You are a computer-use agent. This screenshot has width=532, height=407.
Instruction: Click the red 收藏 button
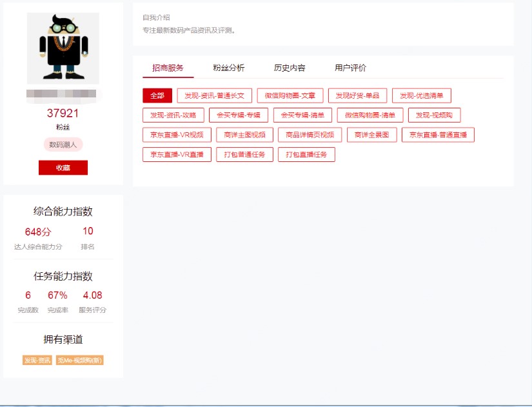pos(63,168)
